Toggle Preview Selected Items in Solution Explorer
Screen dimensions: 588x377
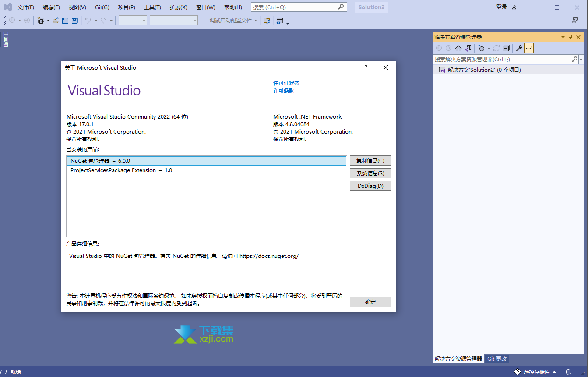[x=529, y=48]
